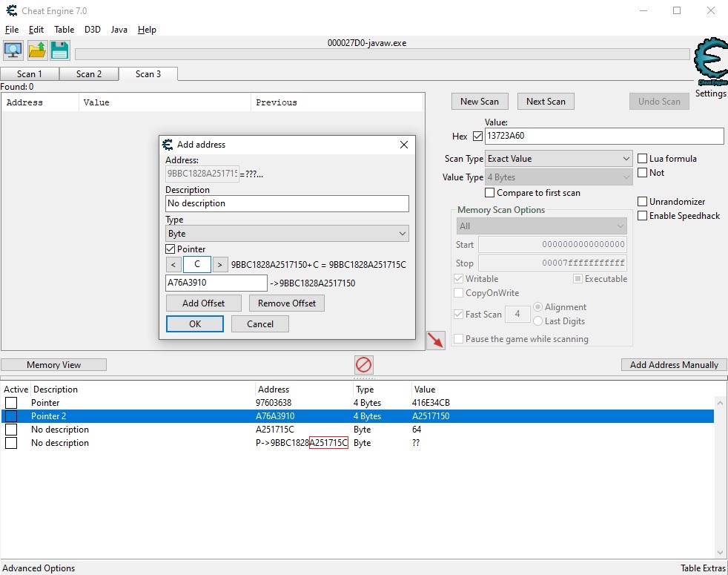The height and width of the screenshot is (575, 728).
Task: Open the Table menu
Action: [x=64, y=30]
